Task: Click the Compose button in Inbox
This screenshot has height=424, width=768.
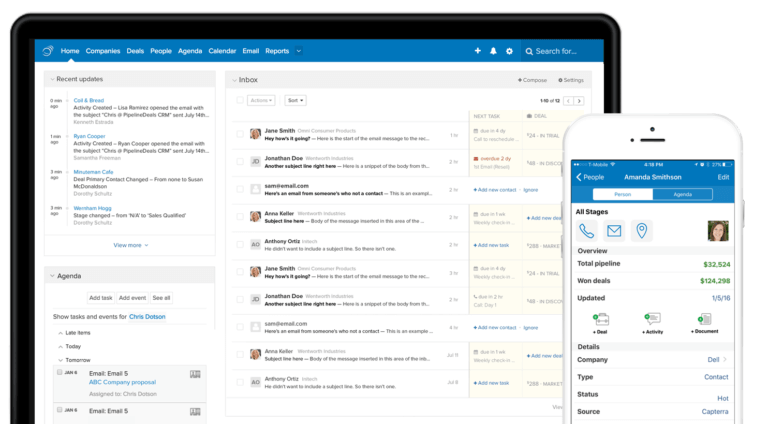Action: 532,79
